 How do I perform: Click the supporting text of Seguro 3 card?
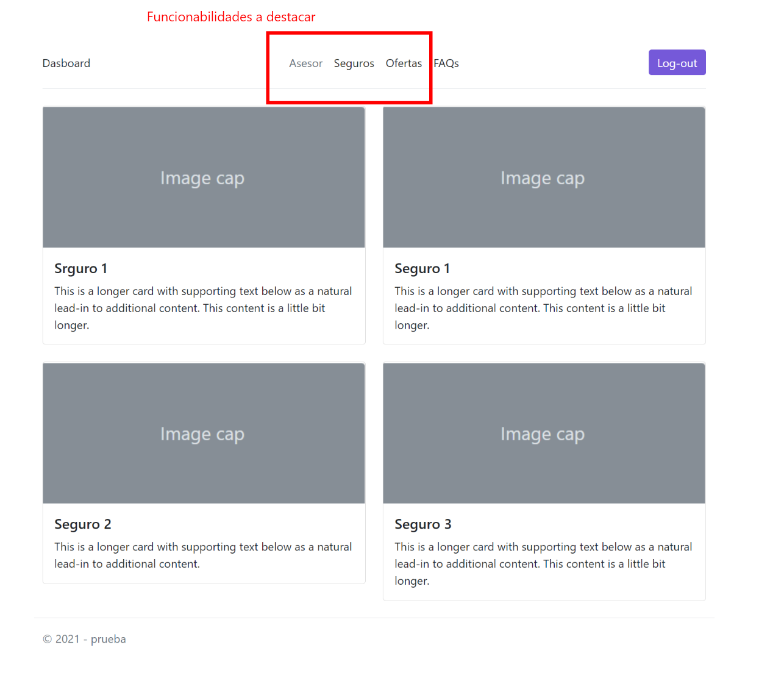tap(543, 563)
